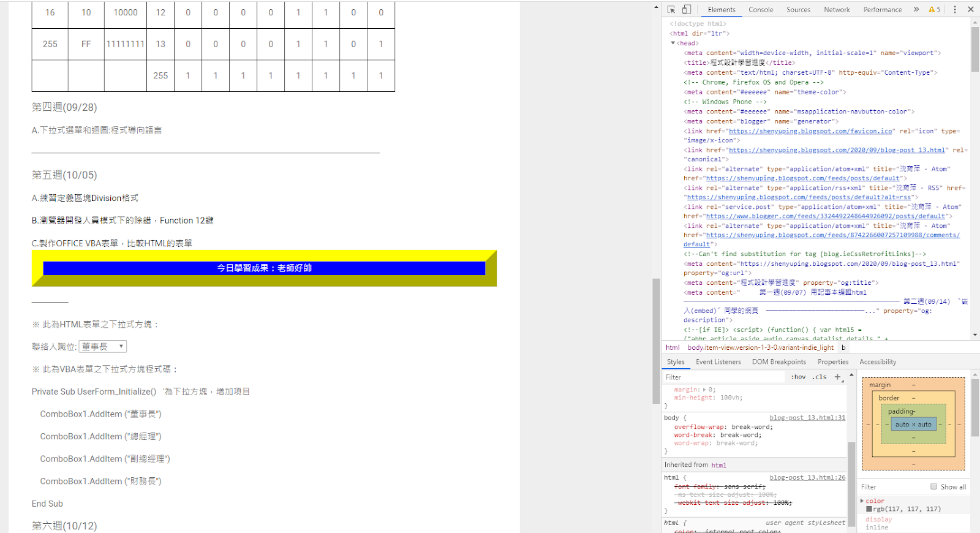
Task: Show more DevTools tabs chevron
Action: tap(916, 9)
